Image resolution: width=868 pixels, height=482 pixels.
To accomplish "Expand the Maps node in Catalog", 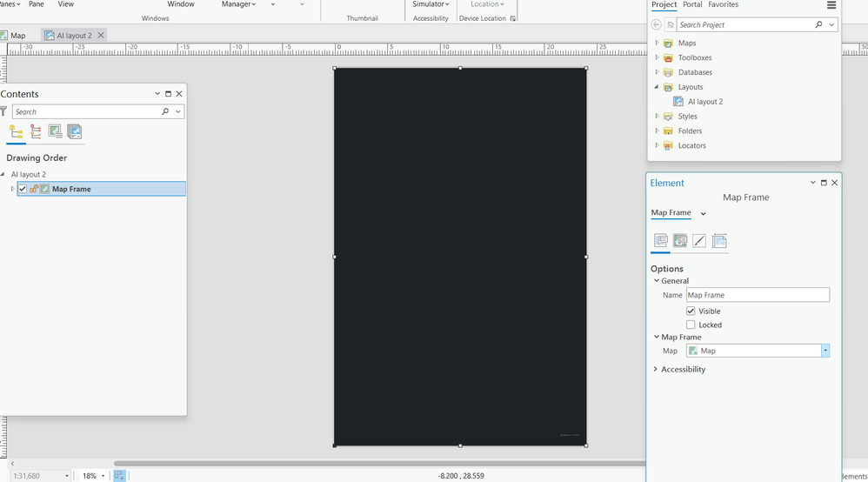I will tap(657, 43).
